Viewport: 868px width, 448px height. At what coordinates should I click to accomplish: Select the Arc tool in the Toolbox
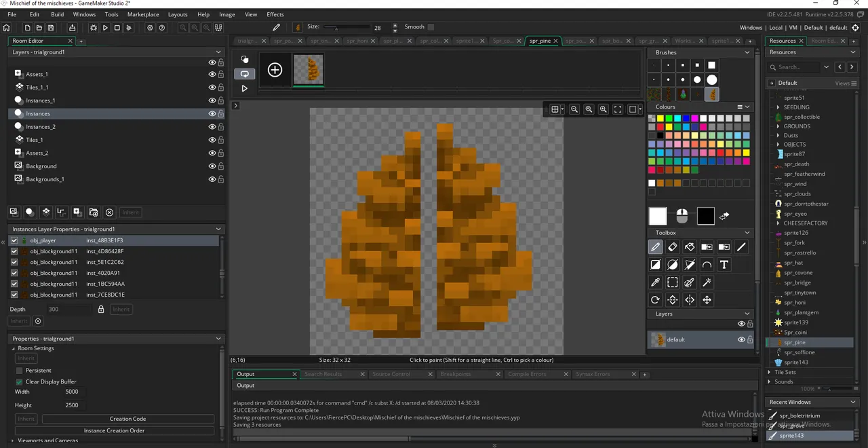click(x=707, y=265)
